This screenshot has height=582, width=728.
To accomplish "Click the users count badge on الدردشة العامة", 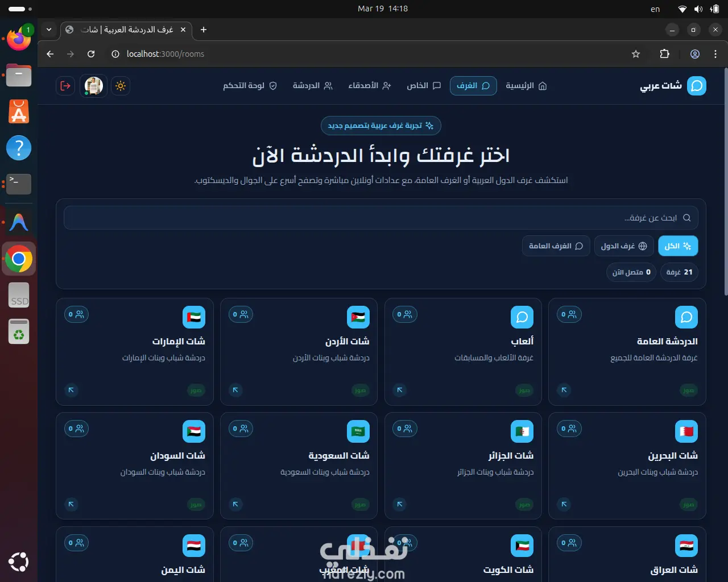I will (569, 314).
